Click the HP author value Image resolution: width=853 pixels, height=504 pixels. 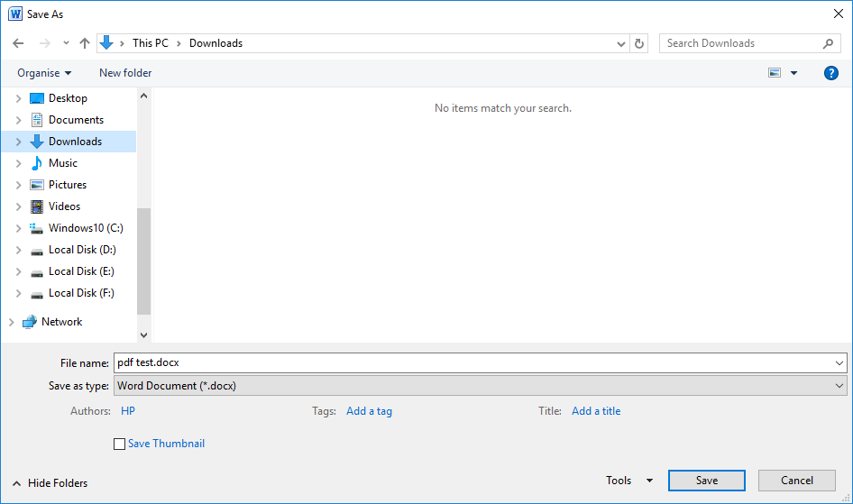[x=128, y=411]
